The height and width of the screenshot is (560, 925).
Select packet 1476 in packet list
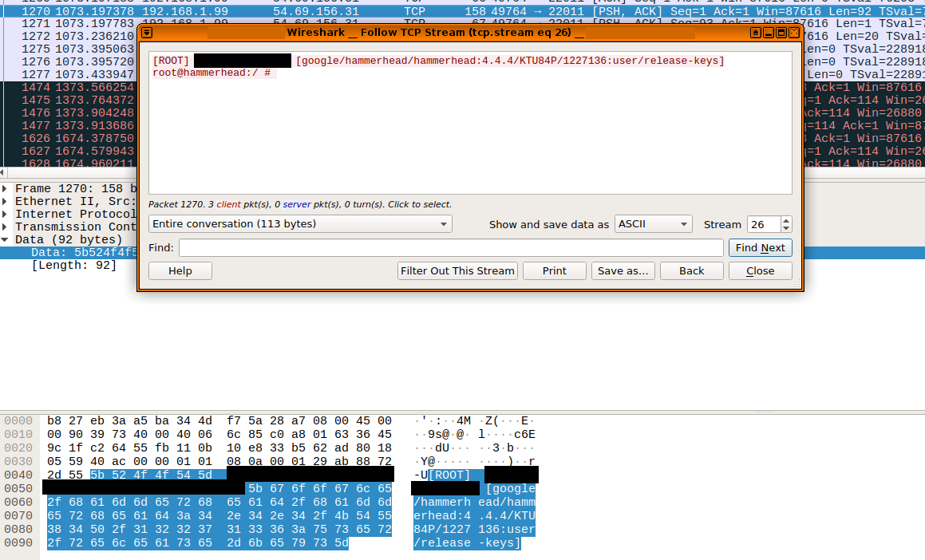coord(69,113)
